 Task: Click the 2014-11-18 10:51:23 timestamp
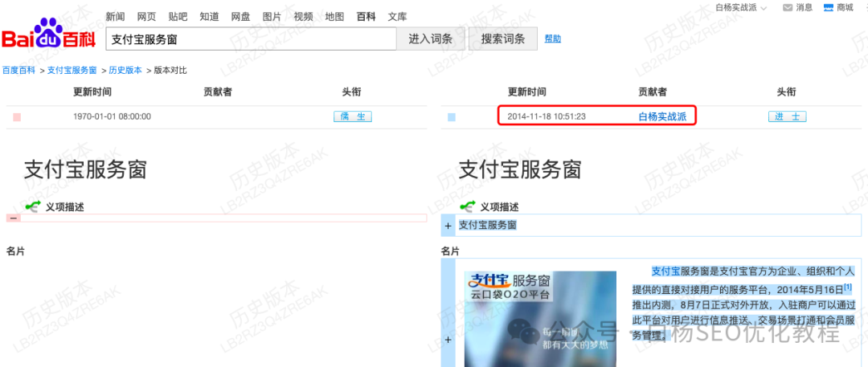coord(547,116)
